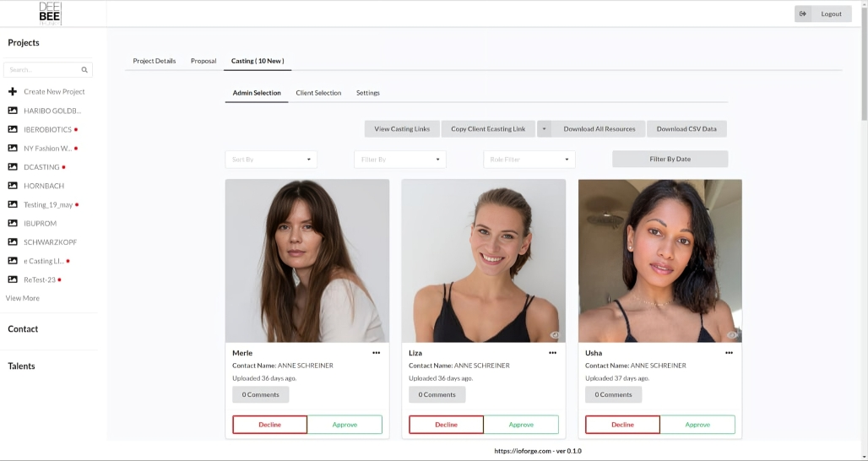Open the Project Details tab

click(155, 61)
